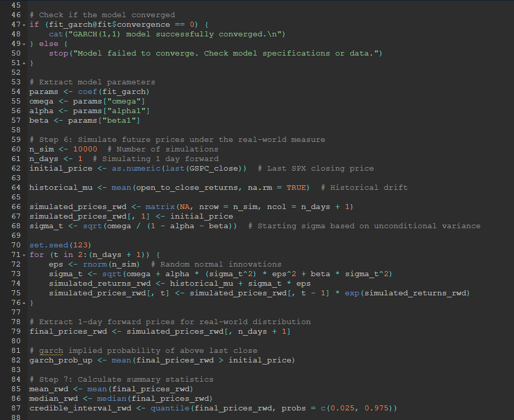Click the comment '# Historical drift'
Image resolution: width=514 pixels, height=420 pixels.
point(364,188)
